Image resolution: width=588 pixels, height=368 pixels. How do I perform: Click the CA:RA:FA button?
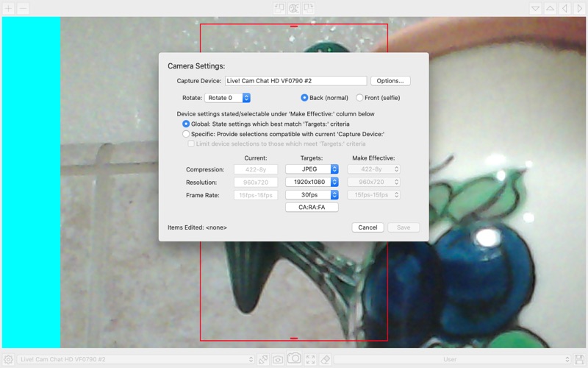click(312, 208)
